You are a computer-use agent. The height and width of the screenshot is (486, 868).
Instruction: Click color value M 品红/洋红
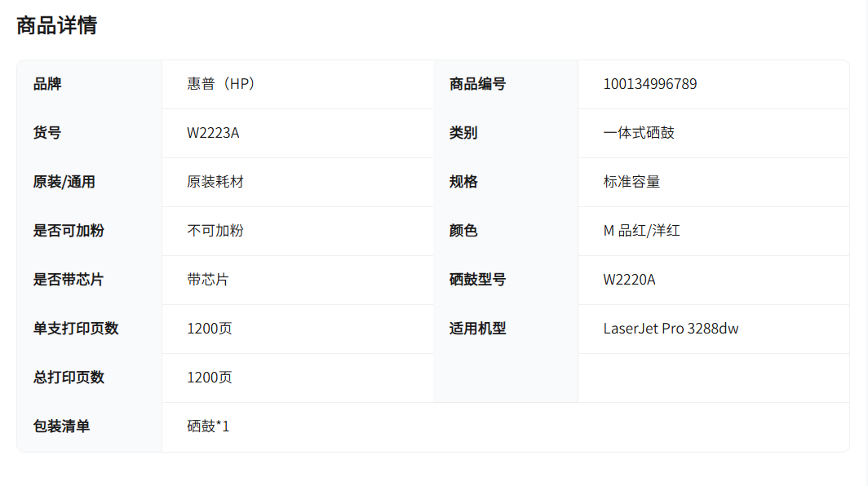[641, 231]
